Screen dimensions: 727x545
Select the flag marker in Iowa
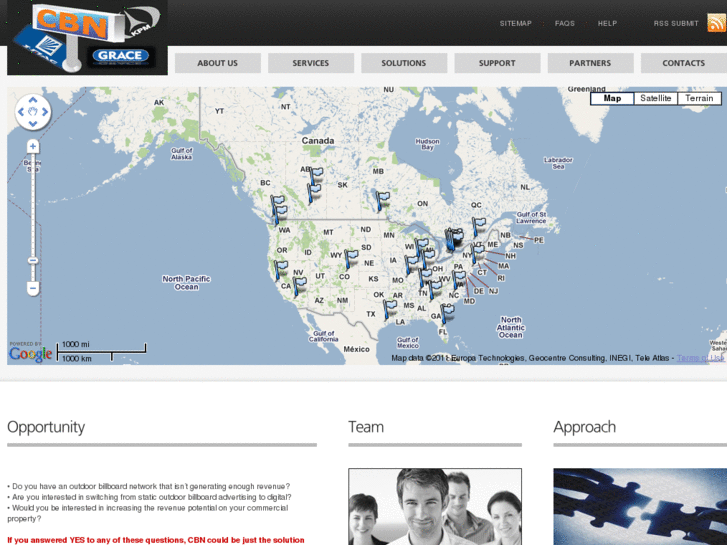click(x=410, y=265)
